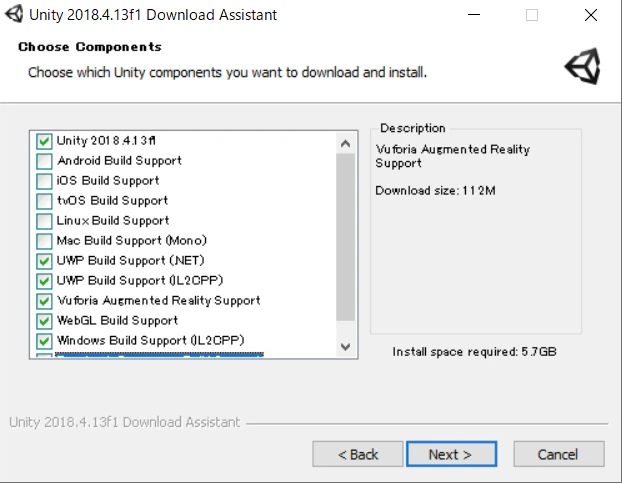Select the Vuforia Augmented Reality Support list text
622x483 pixels.
(x=159, y=301)
